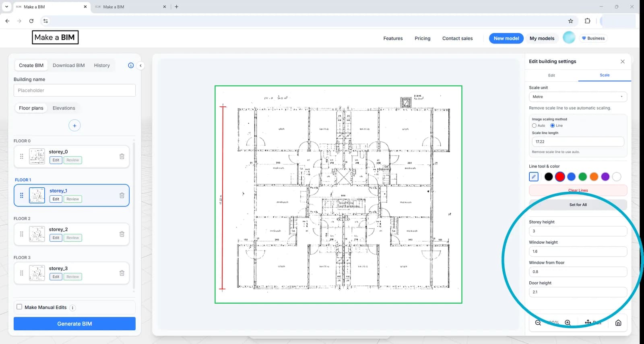Grab the drag handle of storey_1

point(22,195)
